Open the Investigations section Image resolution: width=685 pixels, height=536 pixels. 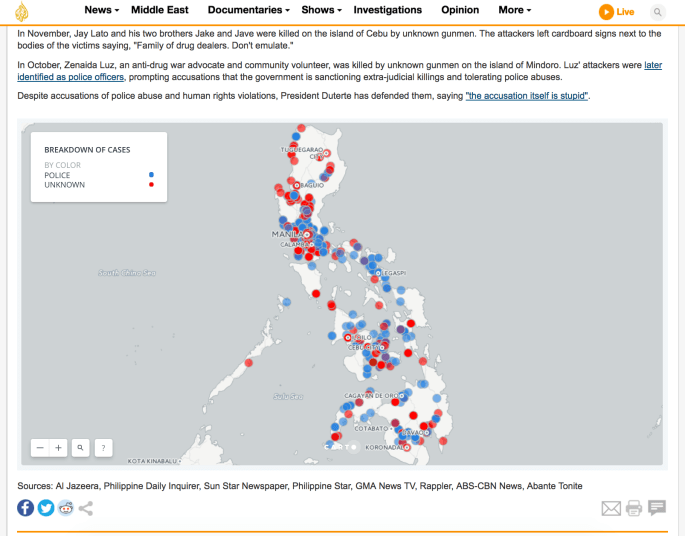(x=388, y=10)
